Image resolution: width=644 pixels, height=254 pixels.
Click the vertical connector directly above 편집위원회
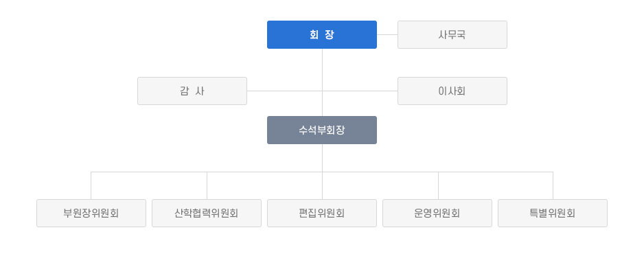[x=323, y=186]
